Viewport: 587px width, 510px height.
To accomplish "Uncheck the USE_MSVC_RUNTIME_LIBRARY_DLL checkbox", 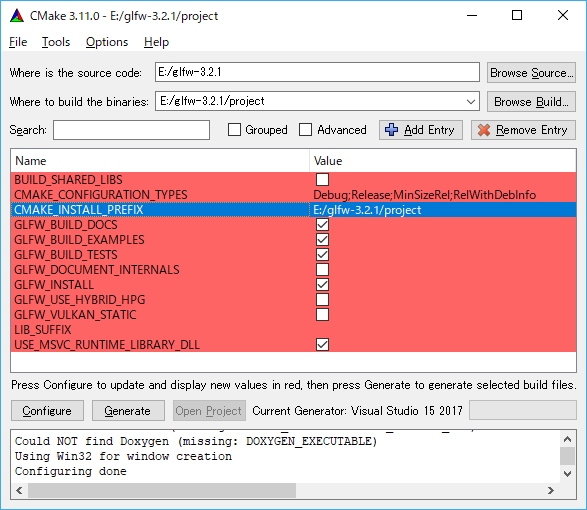I will coord(322,344).
